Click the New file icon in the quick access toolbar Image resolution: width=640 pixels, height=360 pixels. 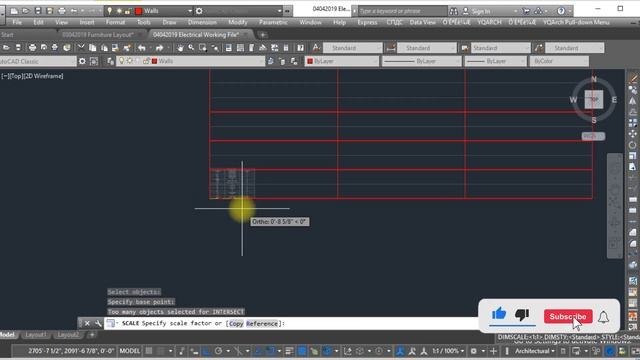[14, 11]
